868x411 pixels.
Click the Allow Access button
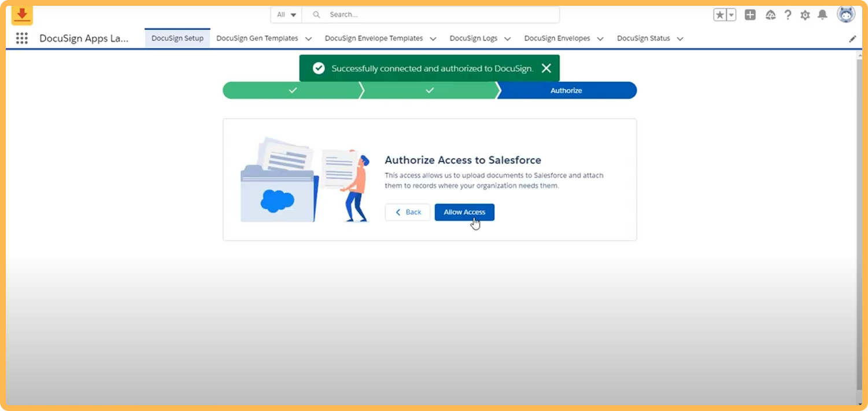(464, 212)
